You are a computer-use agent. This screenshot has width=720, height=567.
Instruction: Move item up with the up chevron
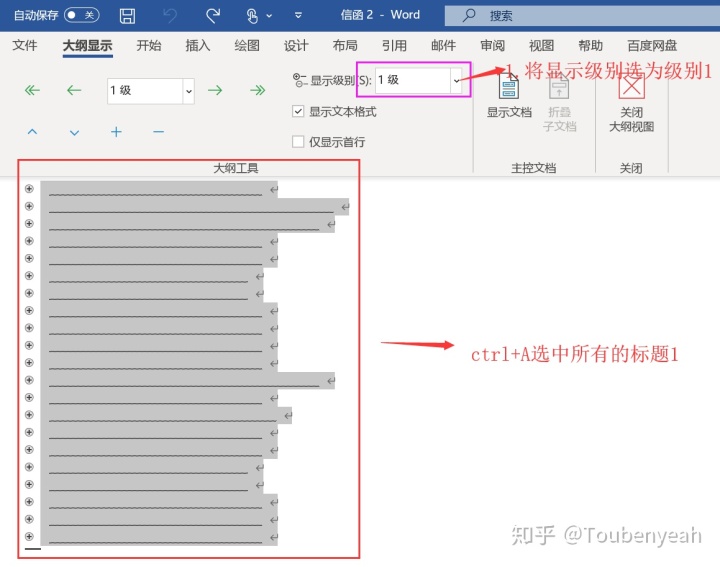click(x=32, y=132)
